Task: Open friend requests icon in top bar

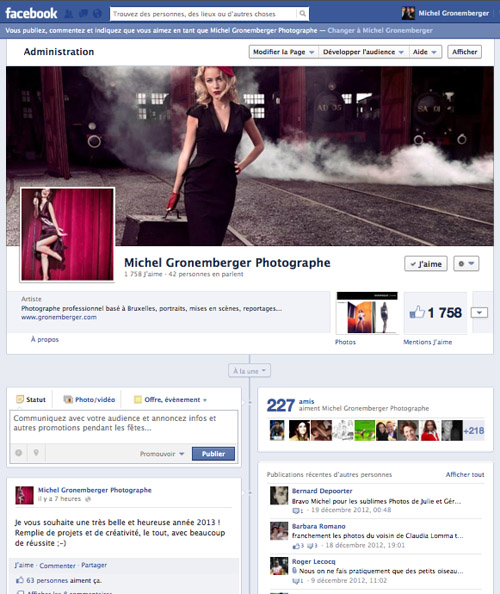Action: coord(69,14)
